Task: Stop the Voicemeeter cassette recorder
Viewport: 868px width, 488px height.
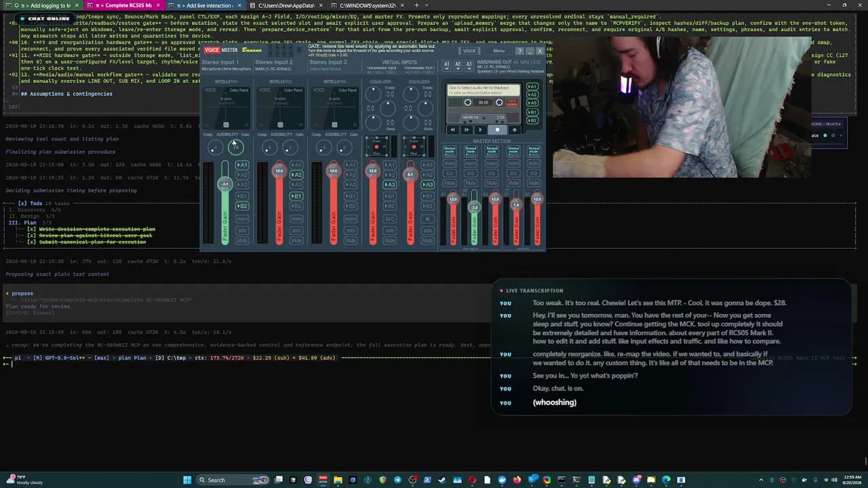Action: point(497,129)
